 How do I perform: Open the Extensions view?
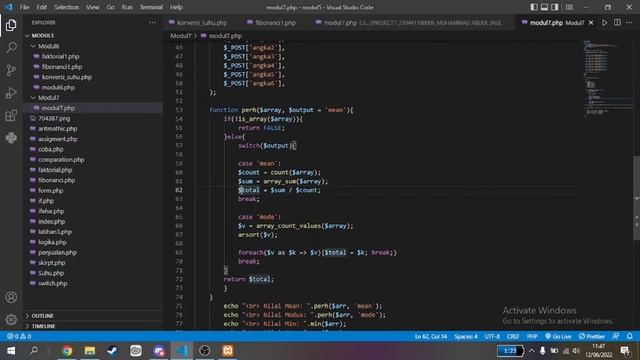click(11, 116)
